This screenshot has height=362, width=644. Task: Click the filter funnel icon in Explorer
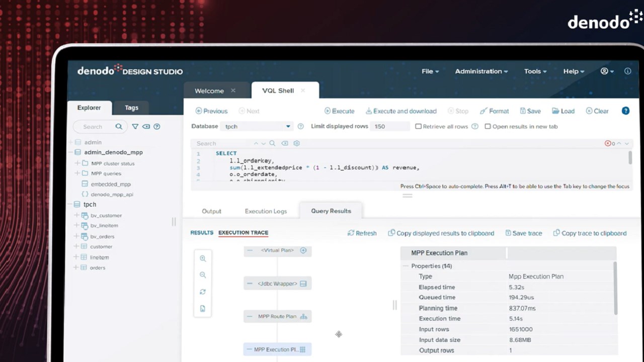pyautogui.click(x=135, y=127)
